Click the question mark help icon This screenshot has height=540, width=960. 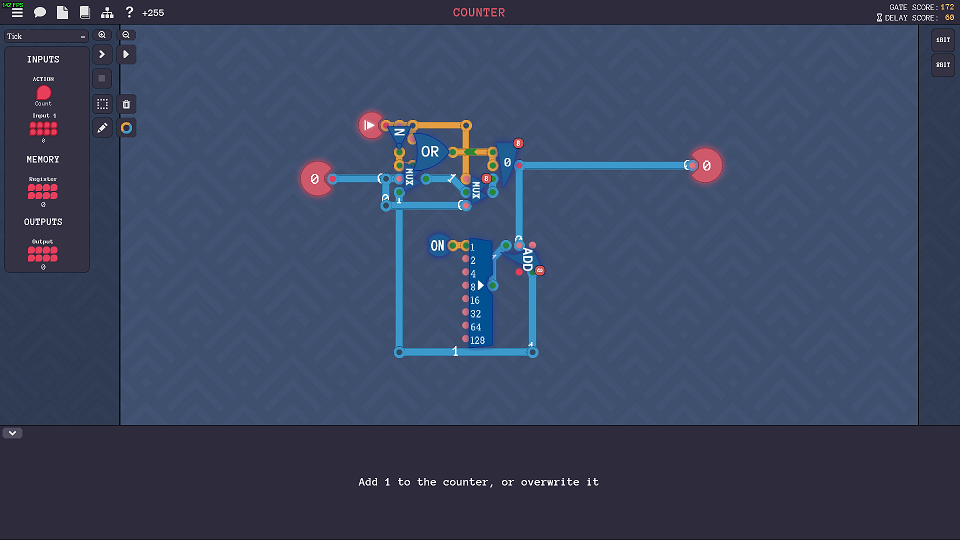click(x=129, y=13)
